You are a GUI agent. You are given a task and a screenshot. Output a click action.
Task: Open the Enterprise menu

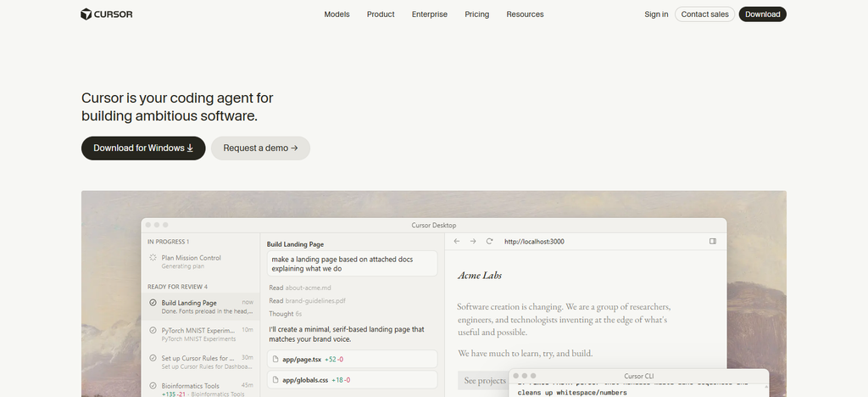coord(430,14)
